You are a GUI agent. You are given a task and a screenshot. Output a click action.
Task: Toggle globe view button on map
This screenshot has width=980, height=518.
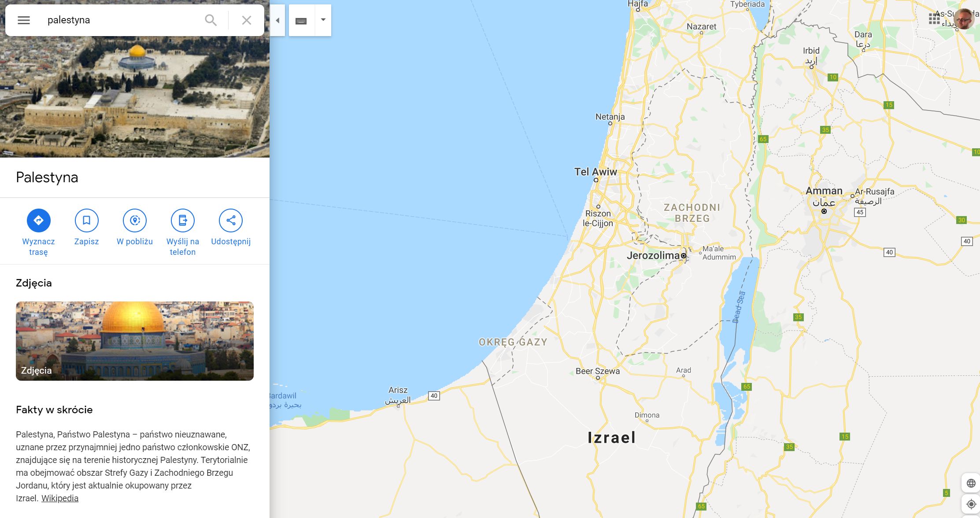point(971,483)
